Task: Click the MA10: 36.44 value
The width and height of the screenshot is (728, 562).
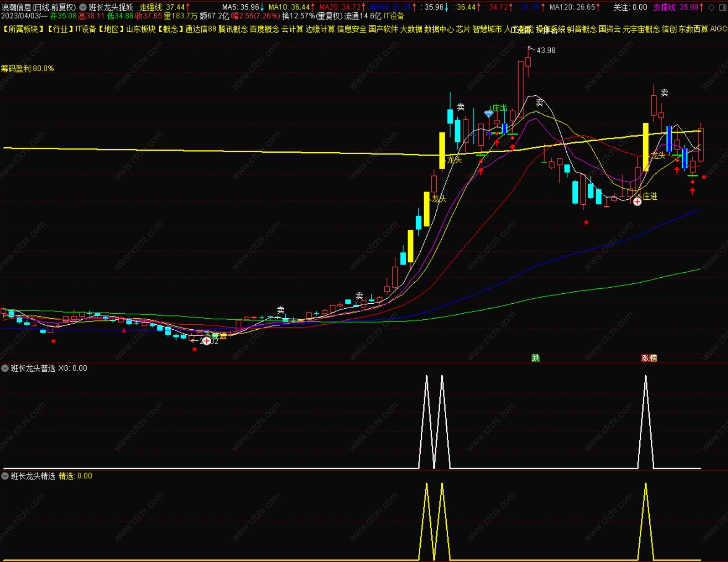Action: [291, 7]
